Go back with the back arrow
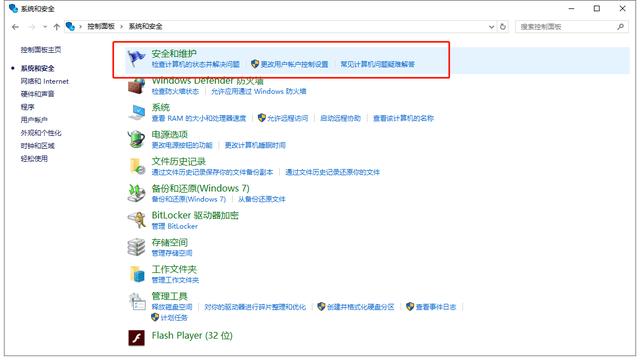 (x=16, y=27)
